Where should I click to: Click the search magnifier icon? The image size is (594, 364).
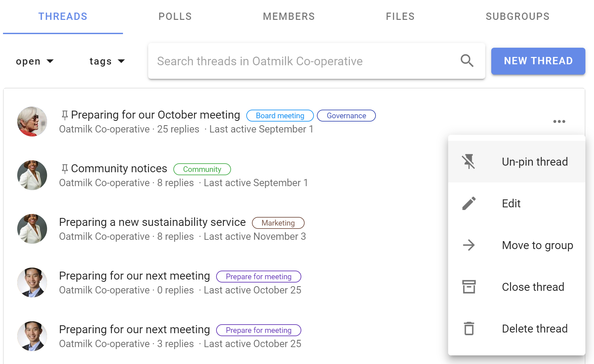(467, 61)
